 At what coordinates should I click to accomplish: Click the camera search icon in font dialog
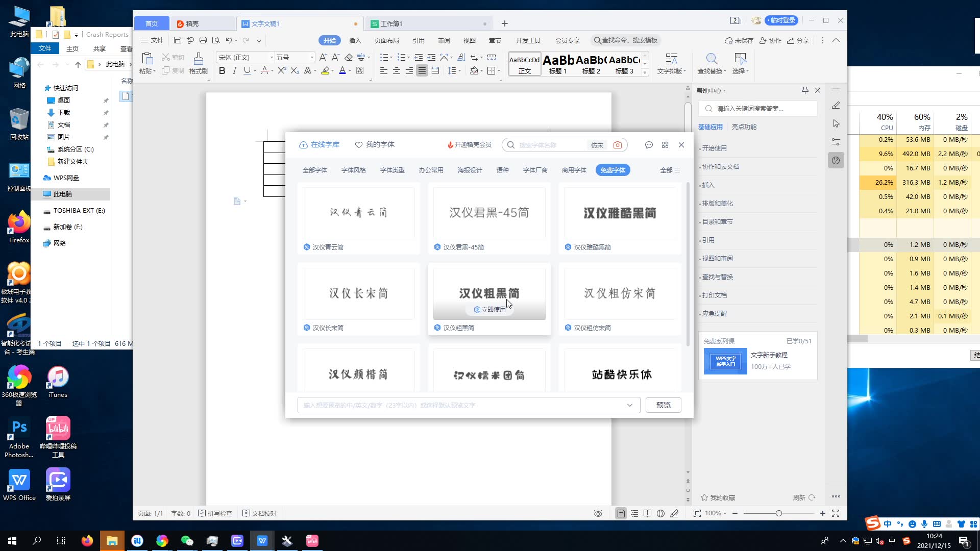click(618, 145)
